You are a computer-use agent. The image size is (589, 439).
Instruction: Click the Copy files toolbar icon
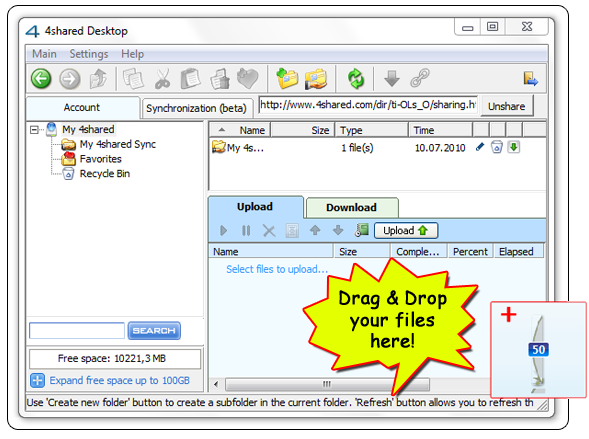point(133,78)
